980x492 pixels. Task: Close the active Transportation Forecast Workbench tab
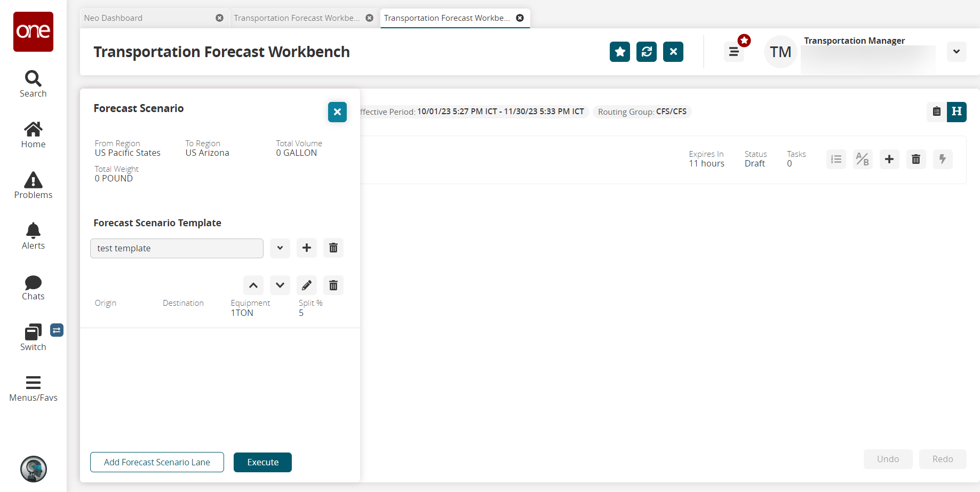click(520, 18)
